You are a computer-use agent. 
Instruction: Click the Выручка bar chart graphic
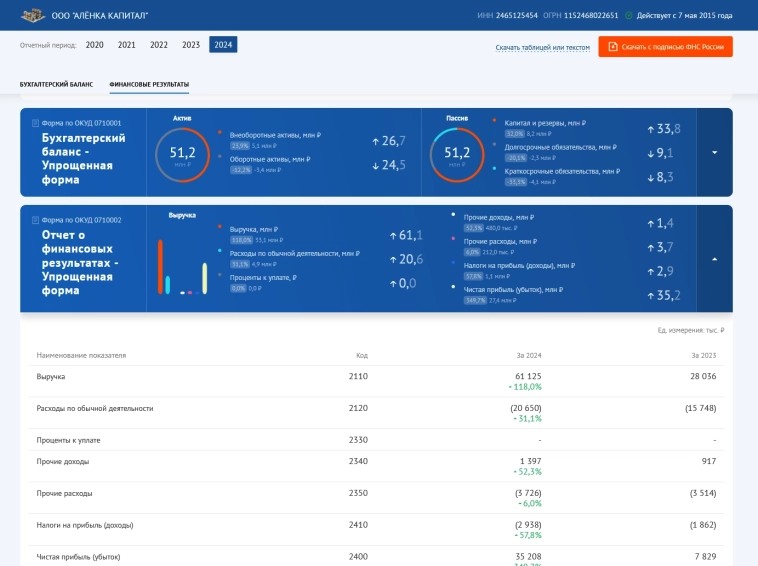pyautogui.click(x=182, y=267)
